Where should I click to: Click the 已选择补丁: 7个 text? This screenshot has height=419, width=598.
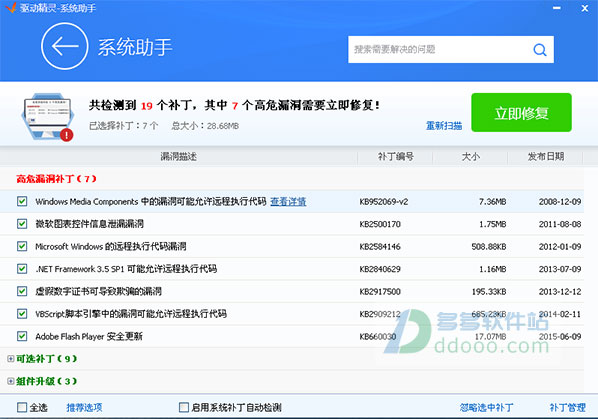(124, 126)
